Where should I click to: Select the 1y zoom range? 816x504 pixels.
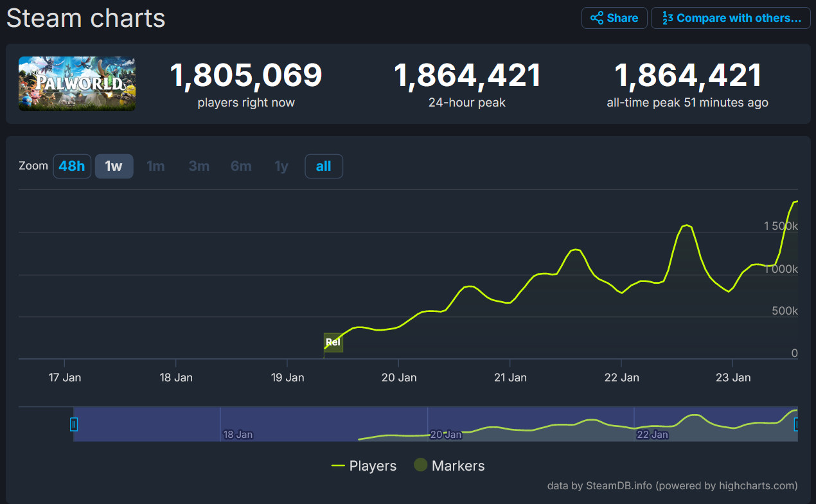281,166
